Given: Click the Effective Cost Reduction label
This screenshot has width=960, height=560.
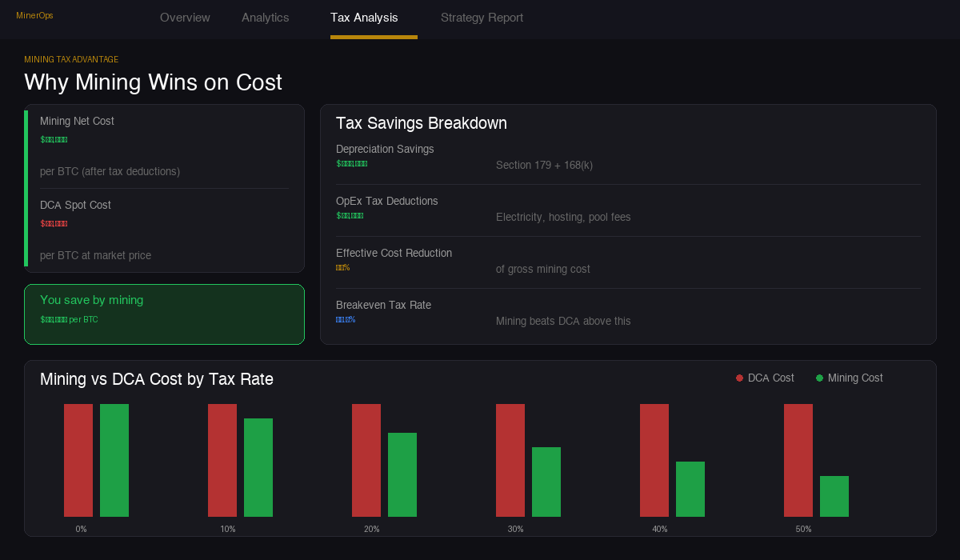Looking at the screenshot, I should click(x=394, y=253).
